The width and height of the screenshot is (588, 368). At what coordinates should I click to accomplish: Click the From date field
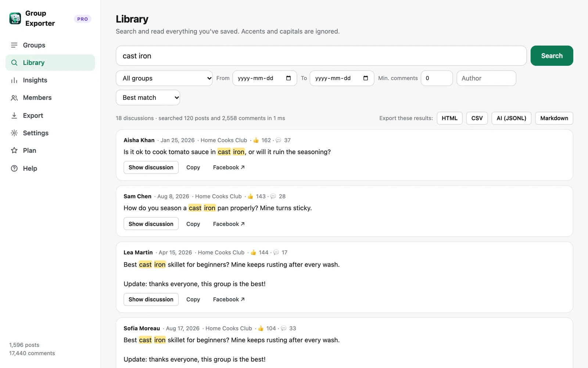pos(265,78)
